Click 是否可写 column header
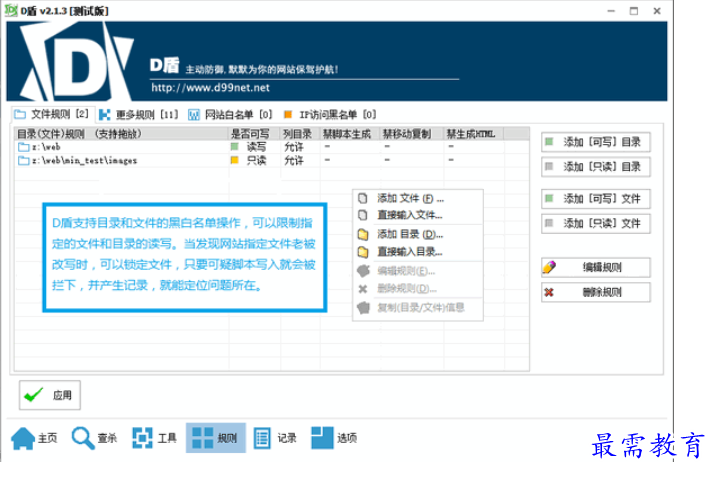Screen dimensions: 713x477 254,134
